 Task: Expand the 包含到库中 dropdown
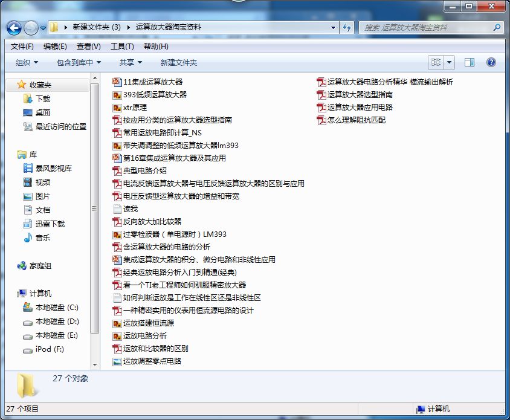[79, 62]
